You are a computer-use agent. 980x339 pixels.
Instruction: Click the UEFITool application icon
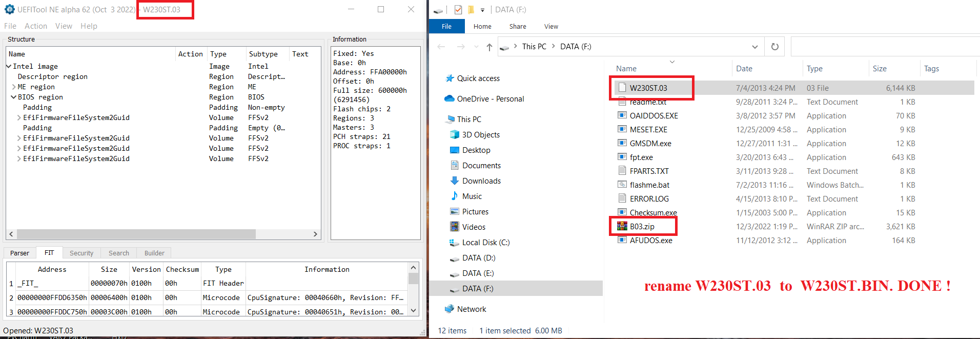[10, 9]
